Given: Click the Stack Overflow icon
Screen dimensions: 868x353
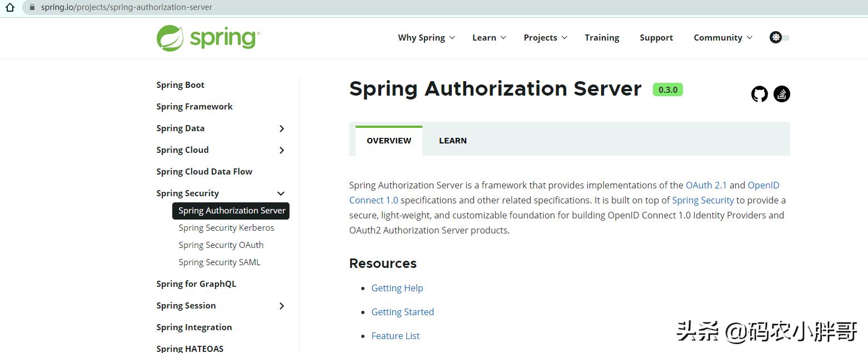Looking at the screenshot, I should tap(782, 93).
